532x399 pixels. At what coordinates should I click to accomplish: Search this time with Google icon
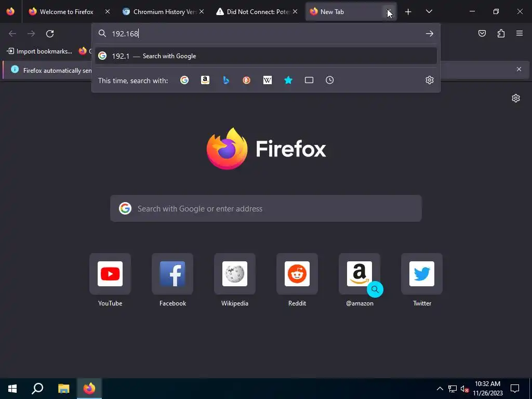tap(184, 80)
